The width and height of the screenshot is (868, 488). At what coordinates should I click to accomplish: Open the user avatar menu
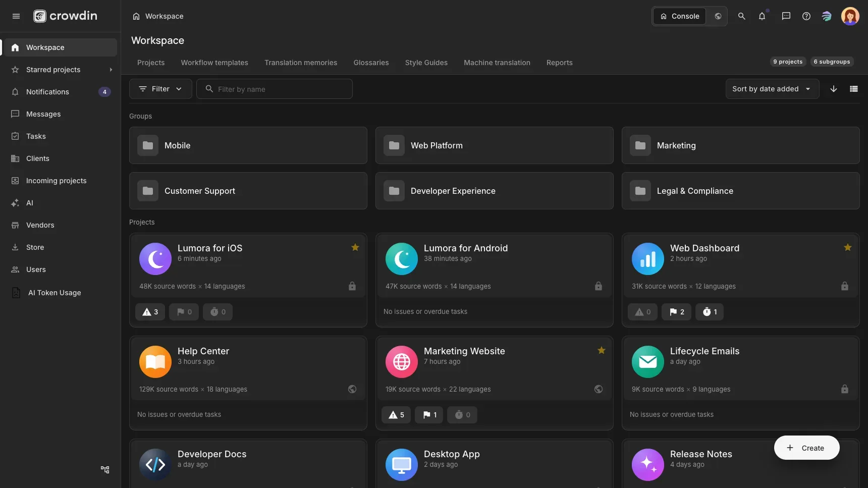(x=850, y=16)
